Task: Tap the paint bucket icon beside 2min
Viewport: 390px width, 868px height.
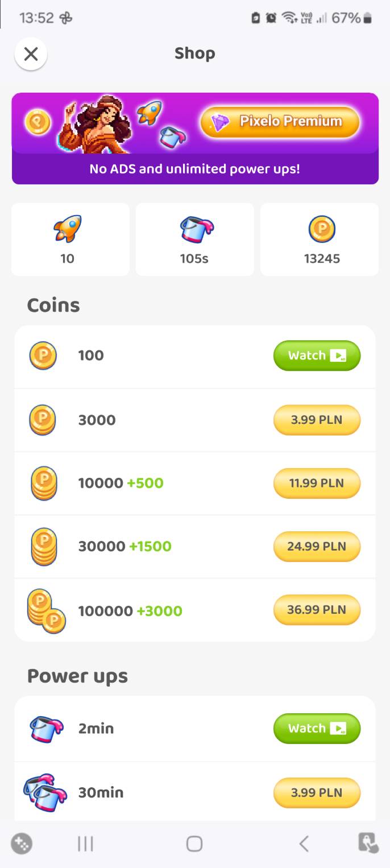Action: [x=47, y=729]
